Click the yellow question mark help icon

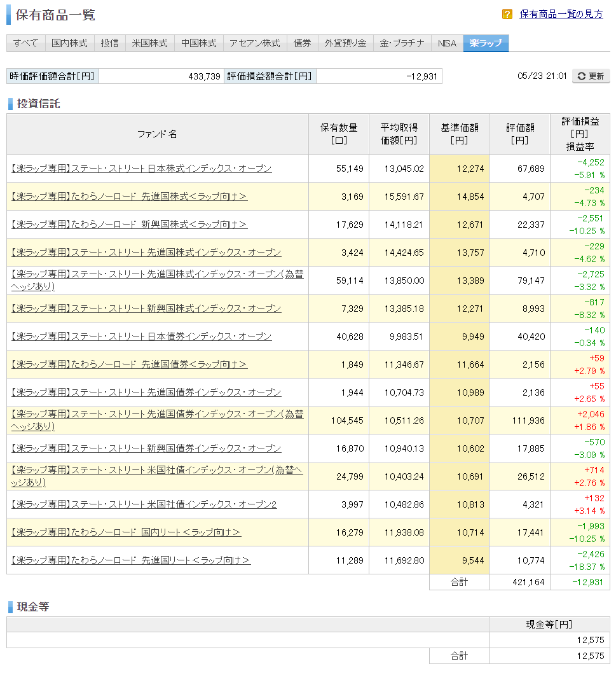507,14
